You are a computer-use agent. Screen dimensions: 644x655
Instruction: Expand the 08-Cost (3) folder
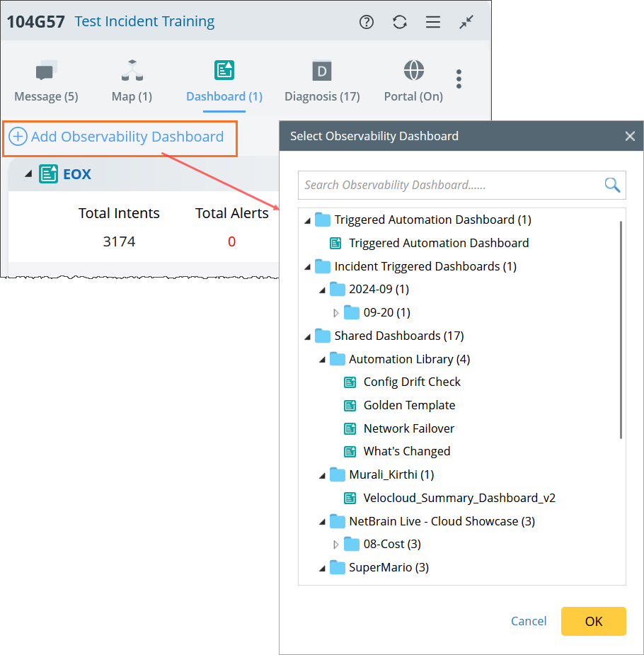pos(336,545)
